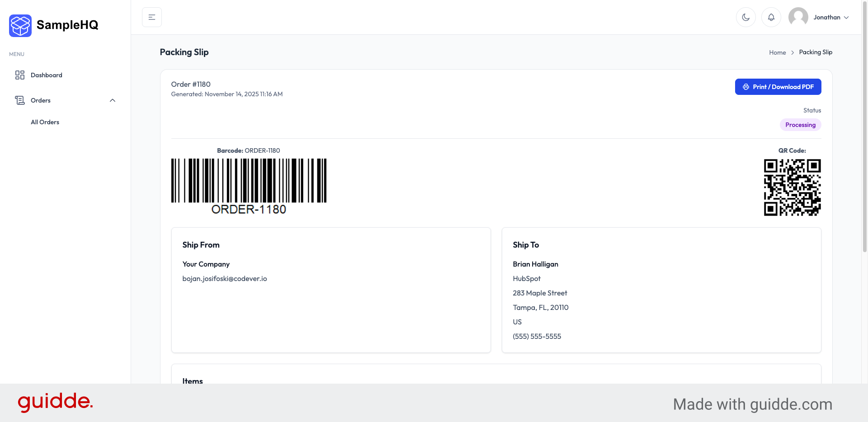The height and width of the screenshot is (422, 868).
Task: Navigate to Home via the breadcrumb link
Action: point(778,52)
